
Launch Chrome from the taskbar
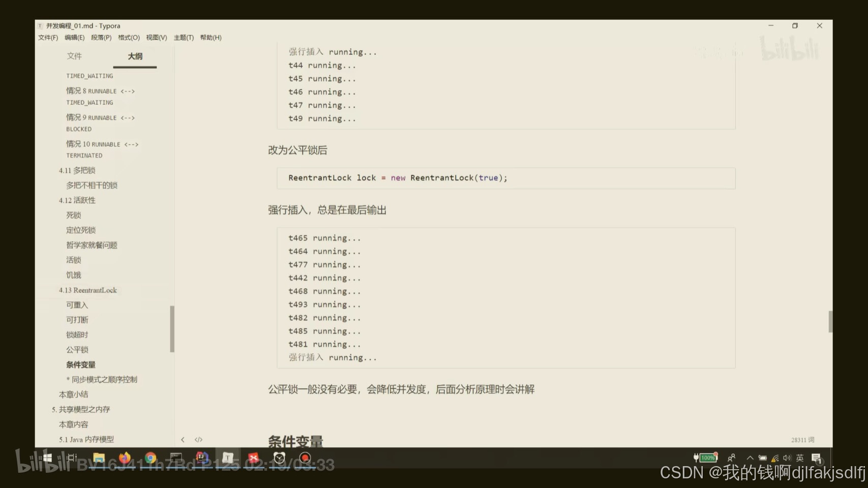click(x=151, y=458)
